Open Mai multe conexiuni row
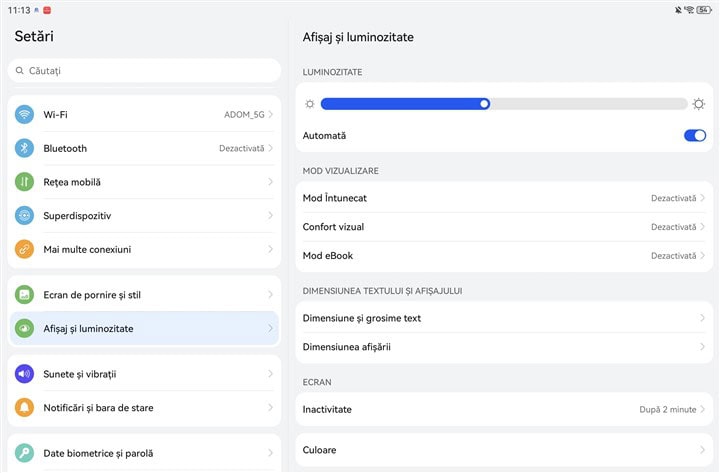The width and height of the screenshot is (720, 473). [144, 249]
